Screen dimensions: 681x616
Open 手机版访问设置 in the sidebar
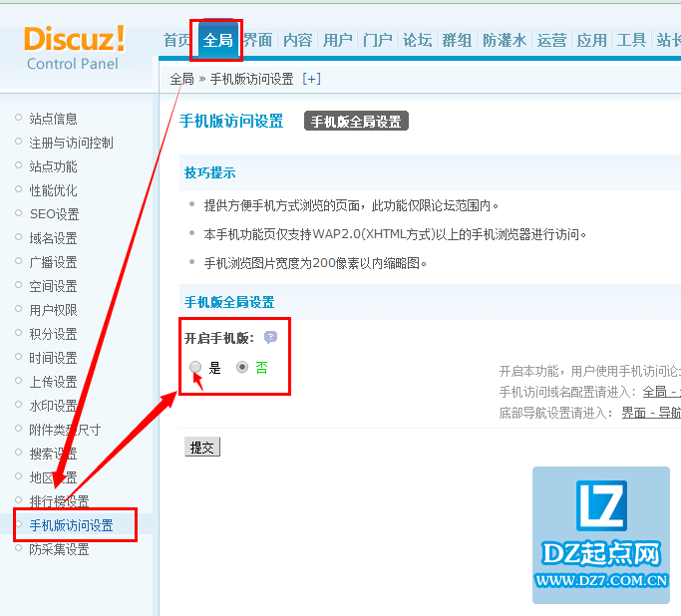tap(71, 525)
